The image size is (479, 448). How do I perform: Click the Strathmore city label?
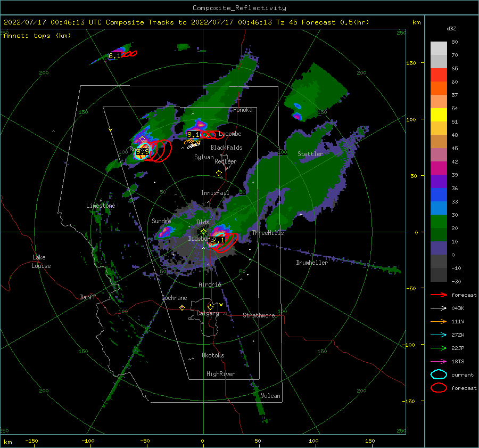point(259,315)
